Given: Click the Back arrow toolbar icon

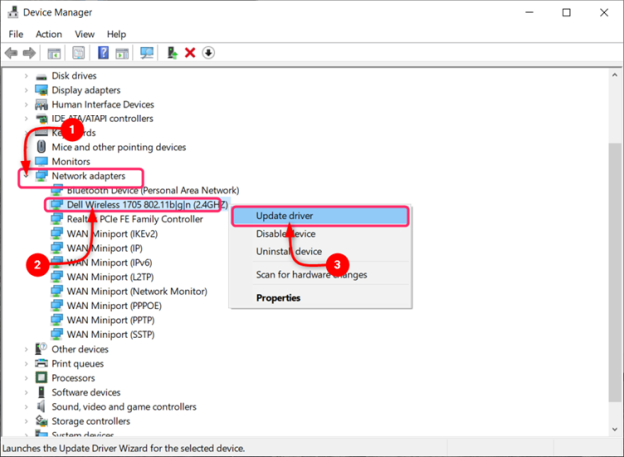Looking at the screenshot, I should coord(11,53).
